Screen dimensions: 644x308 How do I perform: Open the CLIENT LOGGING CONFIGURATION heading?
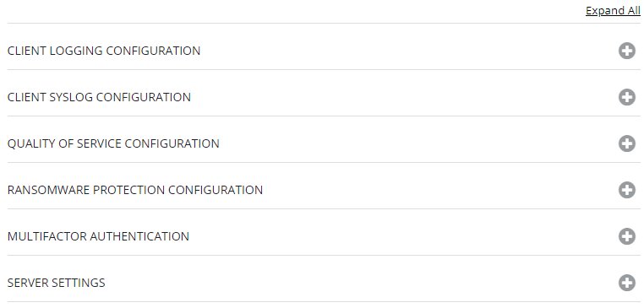coord(104,51)
